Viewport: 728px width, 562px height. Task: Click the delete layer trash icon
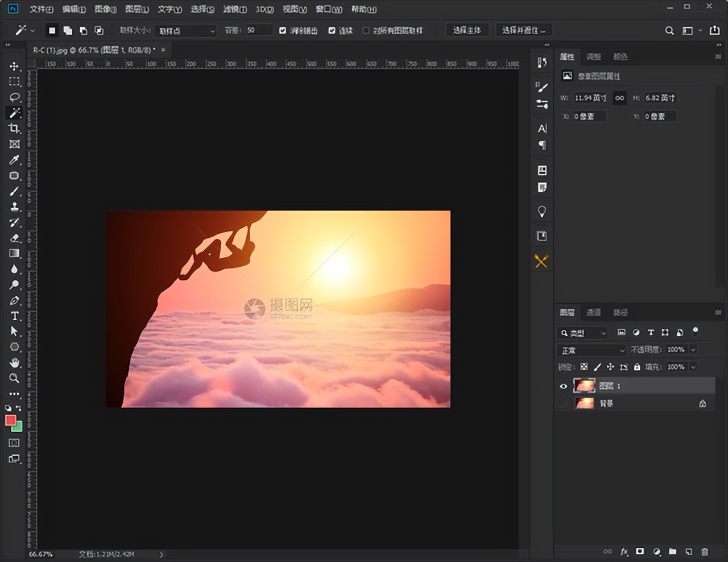click(x=705, y=551)
